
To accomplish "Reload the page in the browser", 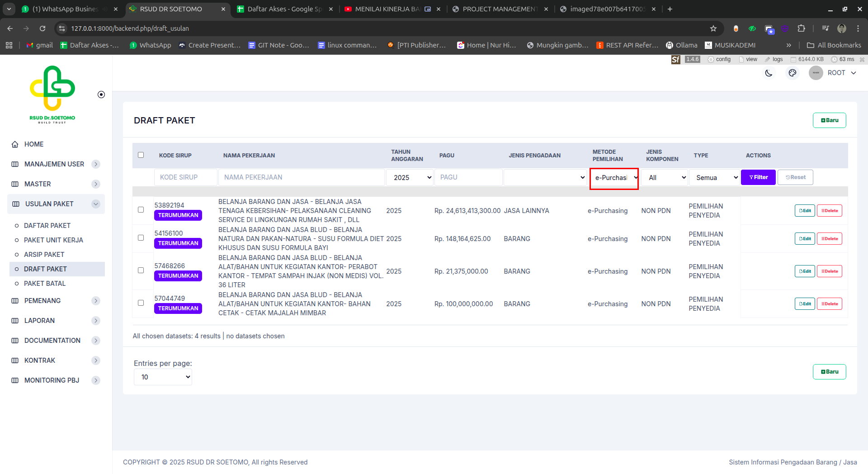I will (x=42, y=28).
